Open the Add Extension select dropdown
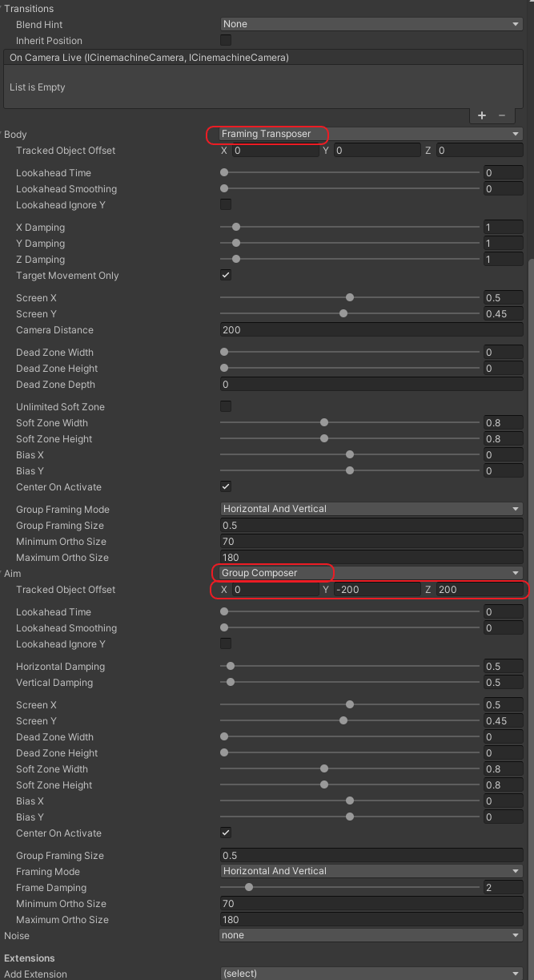 pos(371,974)
